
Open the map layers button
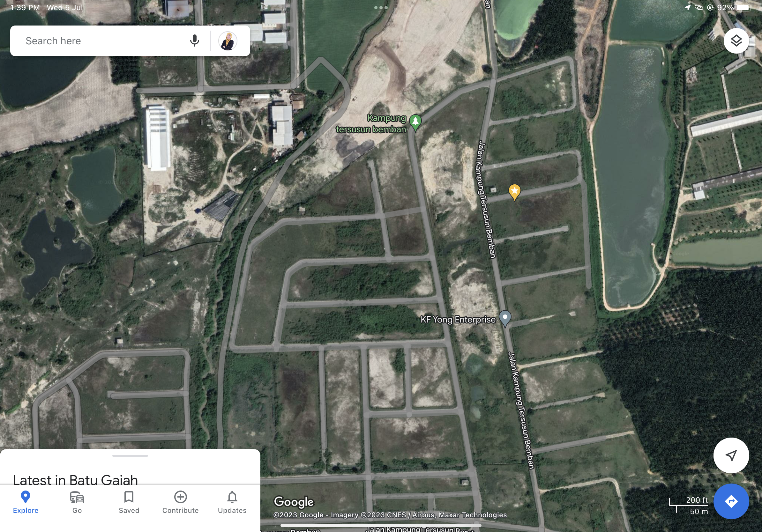(736, 41)
